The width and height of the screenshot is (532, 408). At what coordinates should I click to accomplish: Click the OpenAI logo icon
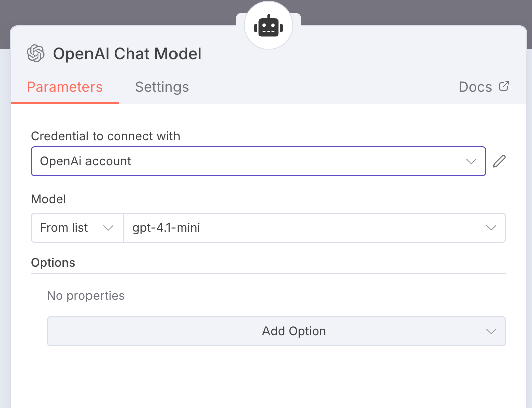36,54
